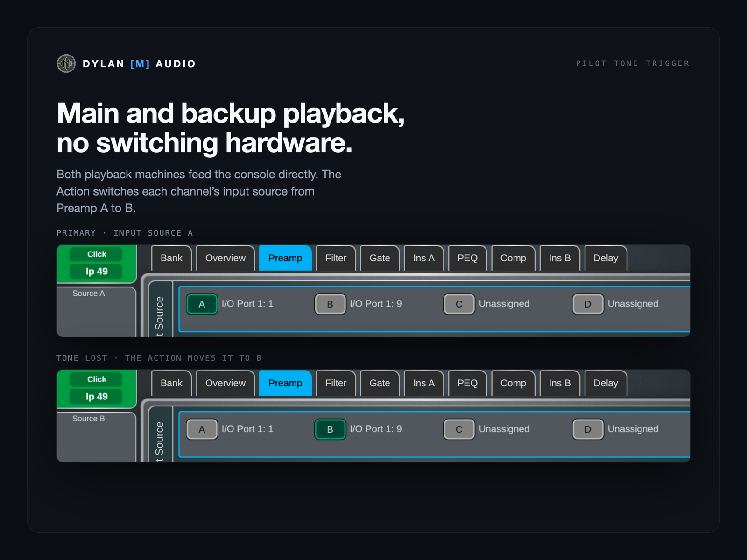Image resolution: width=747 pixels, height=560 pixels.
Task: Open the Ins A tab in the primary panel
Action: (424, 258)
